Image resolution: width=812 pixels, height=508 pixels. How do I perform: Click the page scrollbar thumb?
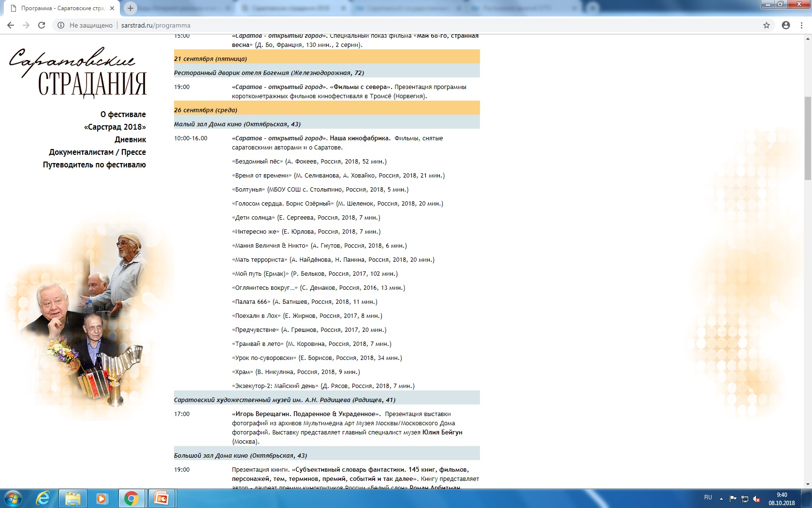[807, 138]
